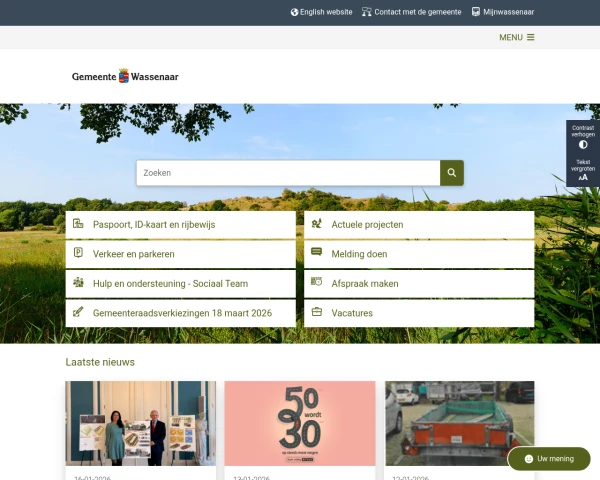Image resolution: width=600 pixels, height=480 pixels.
Task: Click the globe icon beside English website
Action: [x=294, y=12]
